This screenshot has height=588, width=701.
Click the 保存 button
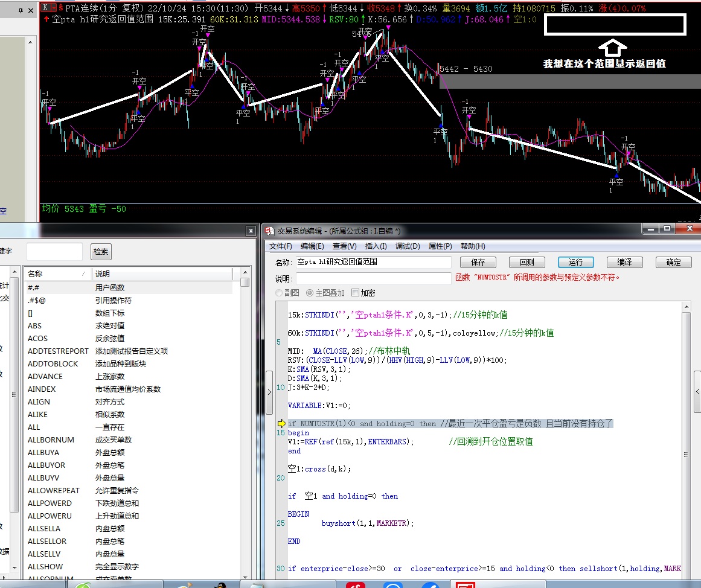click(x=478, y=262)
